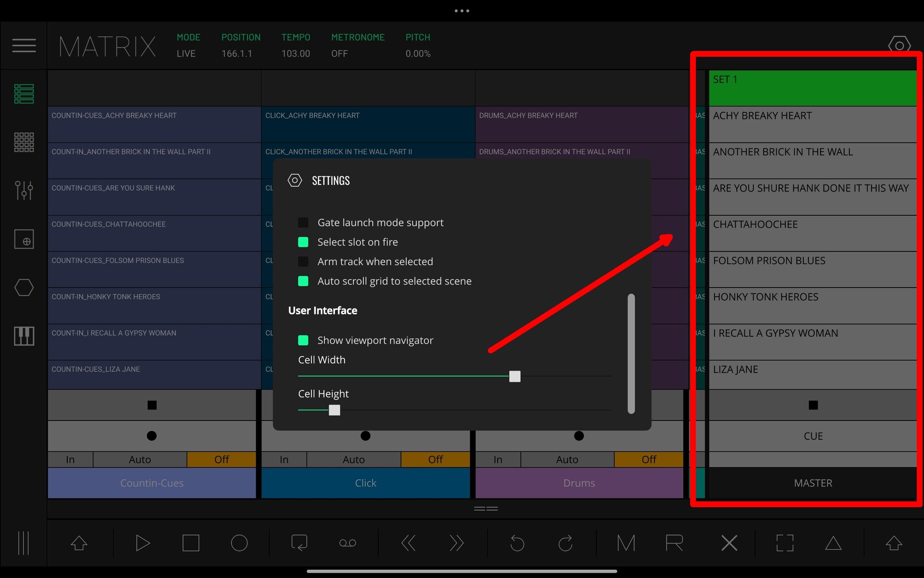The image size is (924, 578).
Task: Redo the last action
Action: [565, 543]
